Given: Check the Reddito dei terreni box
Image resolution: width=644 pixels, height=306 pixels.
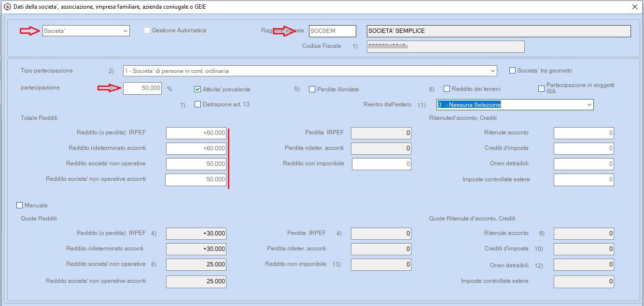Looking at the screenshot, I should pos(447,88).
